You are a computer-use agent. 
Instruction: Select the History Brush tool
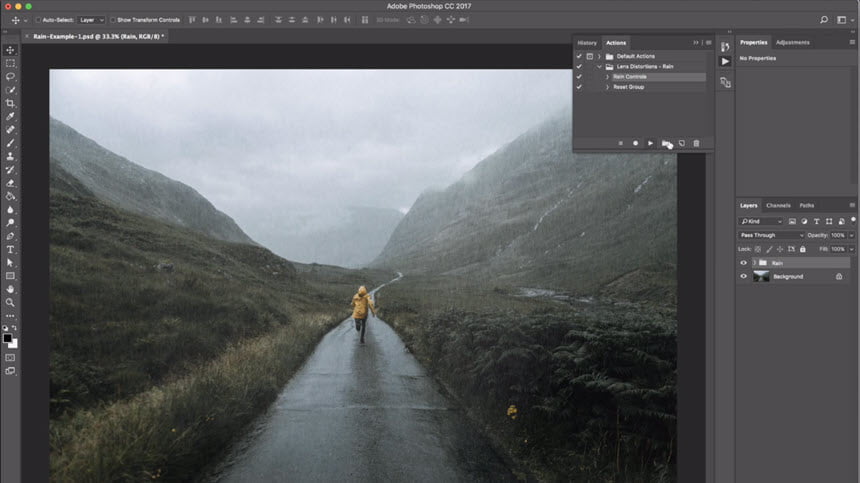[10, 169]
